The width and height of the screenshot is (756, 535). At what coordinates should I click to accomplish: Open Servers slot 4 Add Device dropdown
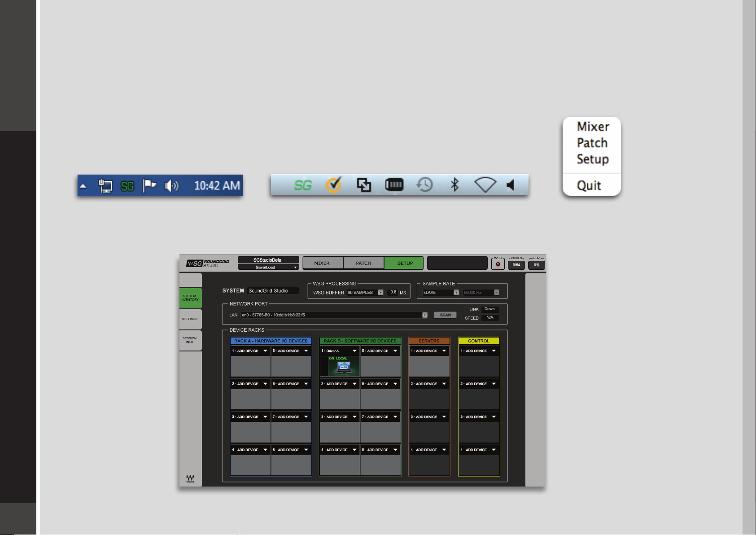[x=429, y=450]
